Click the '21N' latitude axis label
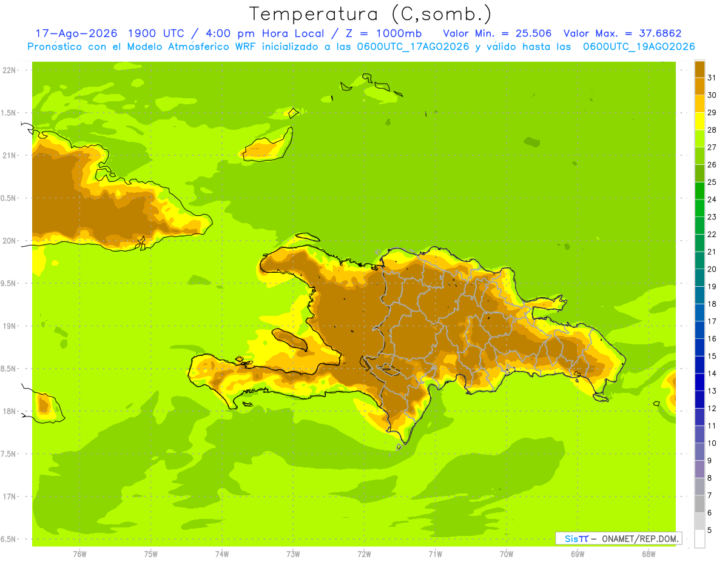 (10, 156)
